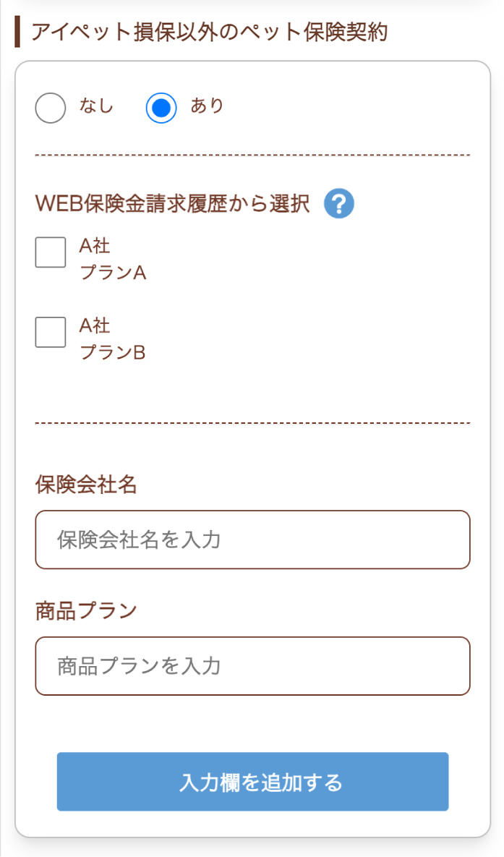Screen dimensions: 504x857
Task: Enable the first claim history checkbox
Action: point(50,252)
